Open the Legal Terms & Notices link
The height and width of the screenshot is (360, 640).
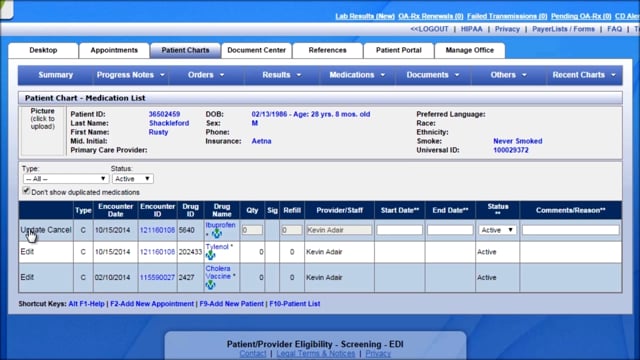click(x=316, y=353)
